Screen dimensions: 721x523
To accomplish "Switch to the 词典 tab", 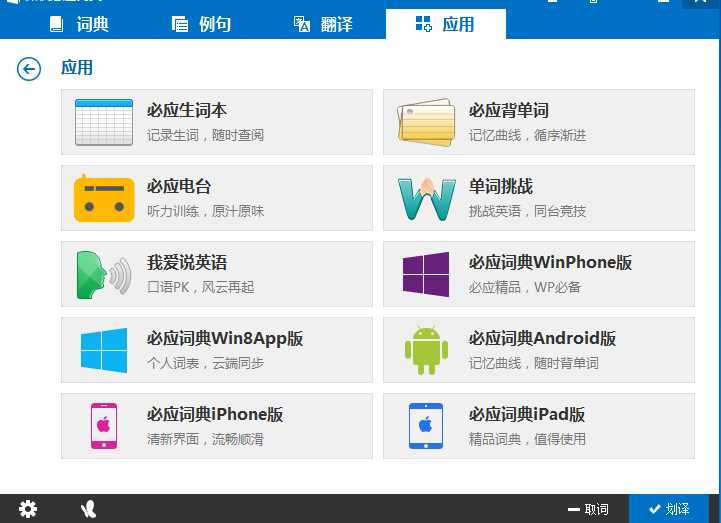I will coord(80,24).
